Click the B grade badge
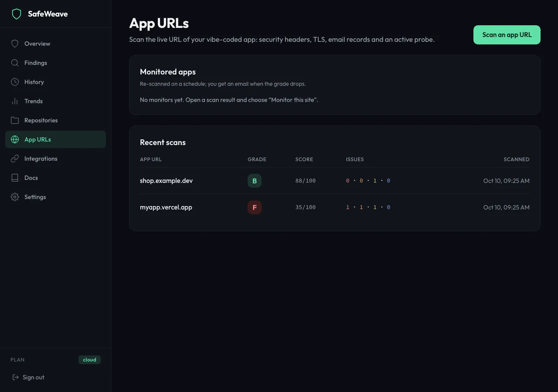The height and width of the screenshot is (392, 558). click(255, 181)
